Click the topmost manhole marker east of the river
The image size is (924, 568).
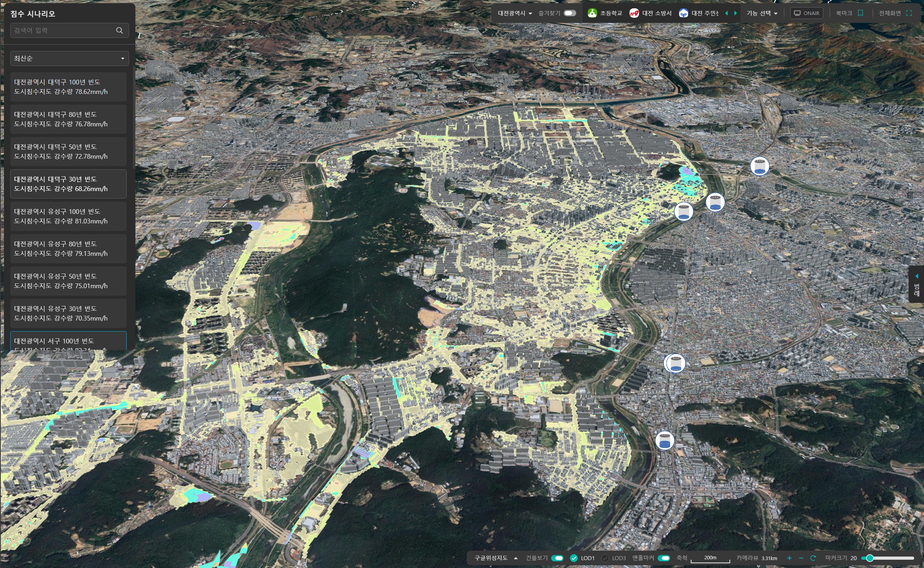coord(759,166)
